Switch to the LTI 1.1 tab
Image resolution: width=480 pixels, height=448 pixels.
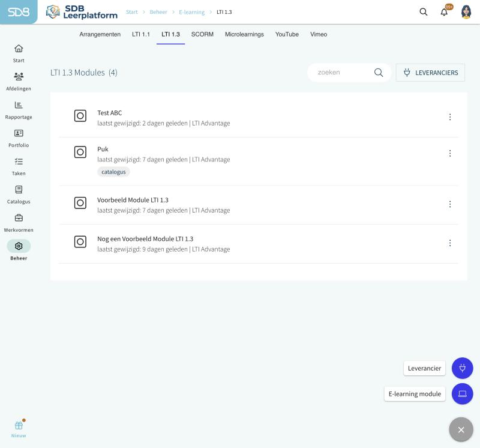[x=141, y=34]
